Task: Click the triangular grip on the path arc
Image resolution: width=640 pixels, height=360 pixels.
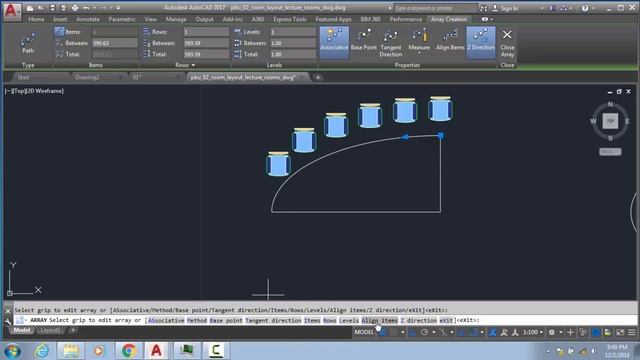Action: [404, 137]
